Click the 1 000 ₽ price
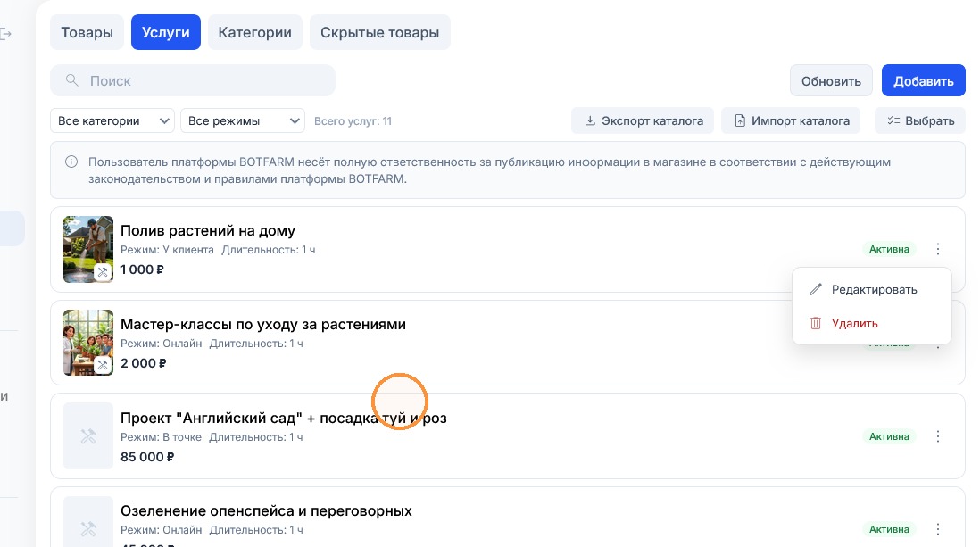The image size is (980, 547). click(142, 269)
